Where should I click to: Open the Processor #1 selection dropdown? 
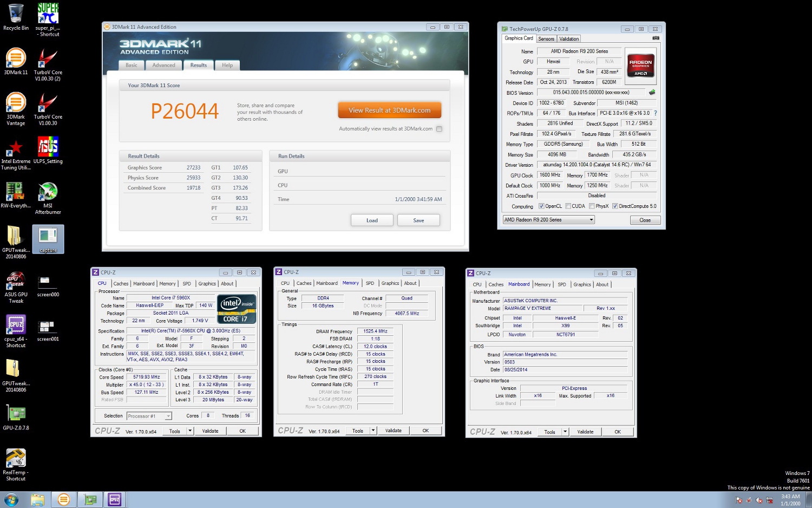[149, 416]
